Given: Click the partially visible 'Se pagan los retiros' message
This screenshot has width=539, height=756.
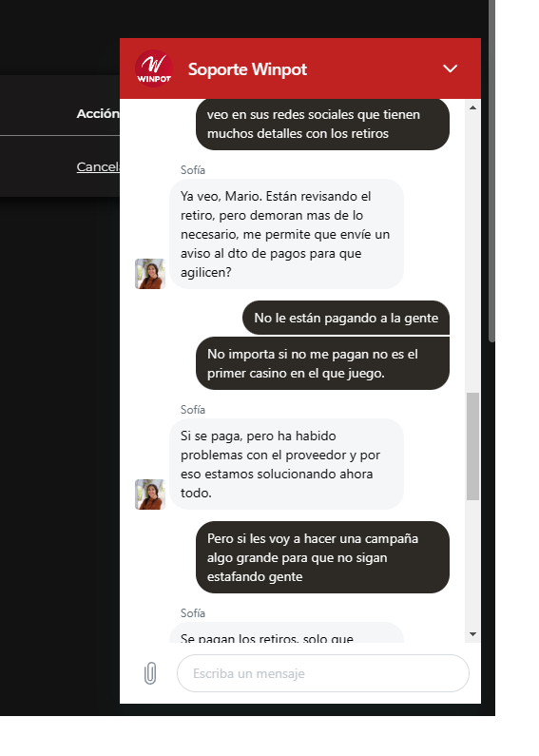Looking at the screenshot, I should (286, 632).
